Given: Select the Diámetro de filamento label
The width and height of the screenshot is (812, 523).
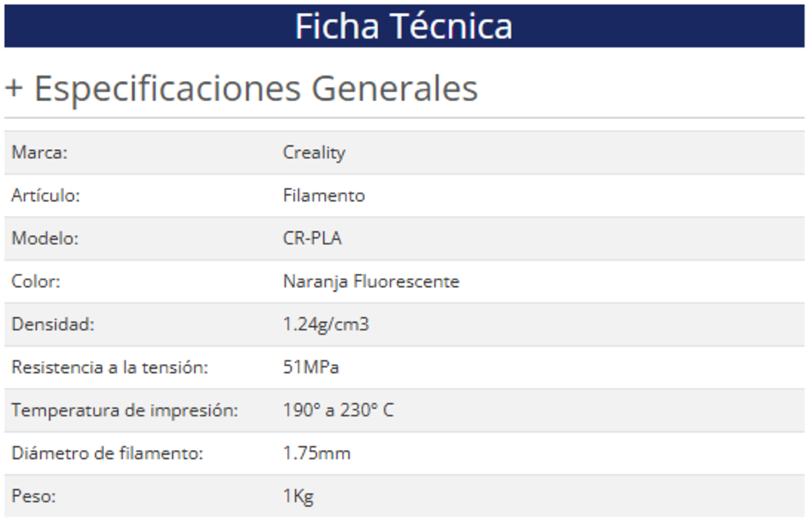Looking at the screenshot, I should coord(107,453).
